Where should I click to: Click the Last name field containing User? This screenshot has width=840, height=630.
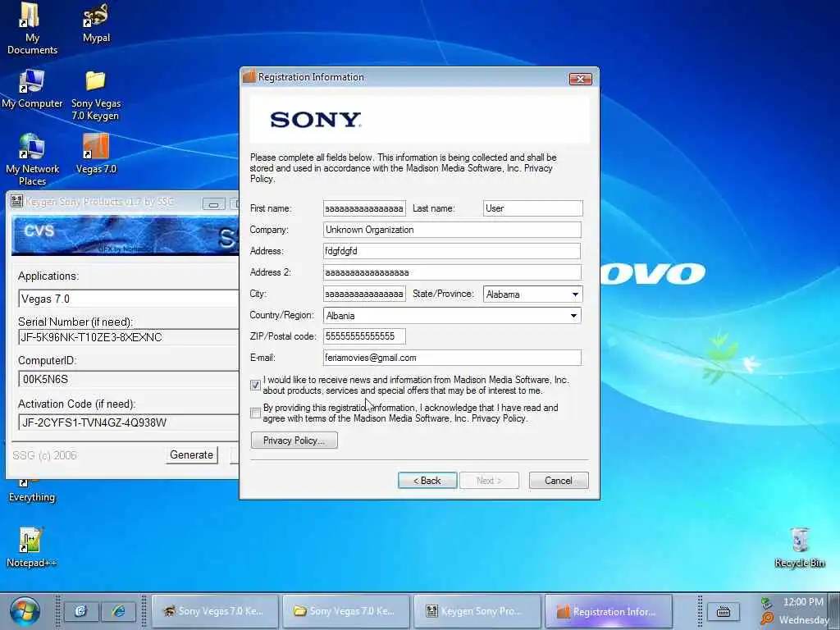pos(533,208)
